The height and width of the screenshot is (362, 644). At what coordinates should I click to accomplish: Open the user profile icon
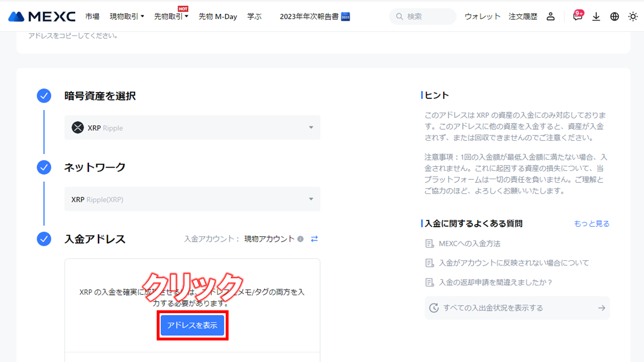click(x=551, y=16)
